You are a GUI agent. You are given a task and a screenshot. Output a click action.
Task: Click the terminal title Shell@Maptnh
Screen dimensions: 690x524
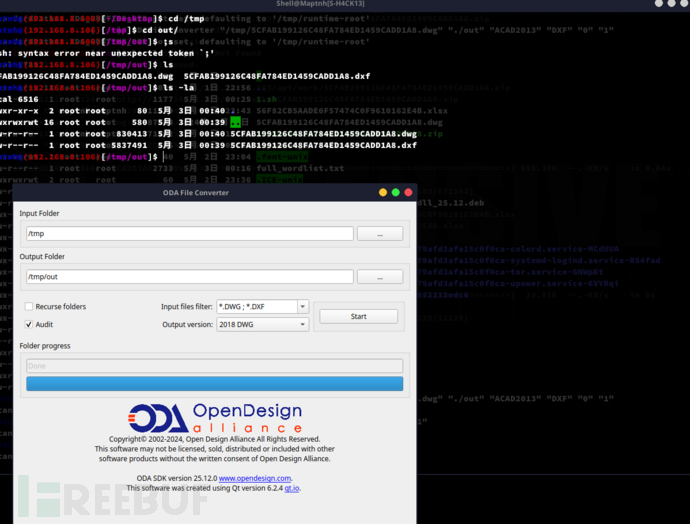(x=320, y=4)
